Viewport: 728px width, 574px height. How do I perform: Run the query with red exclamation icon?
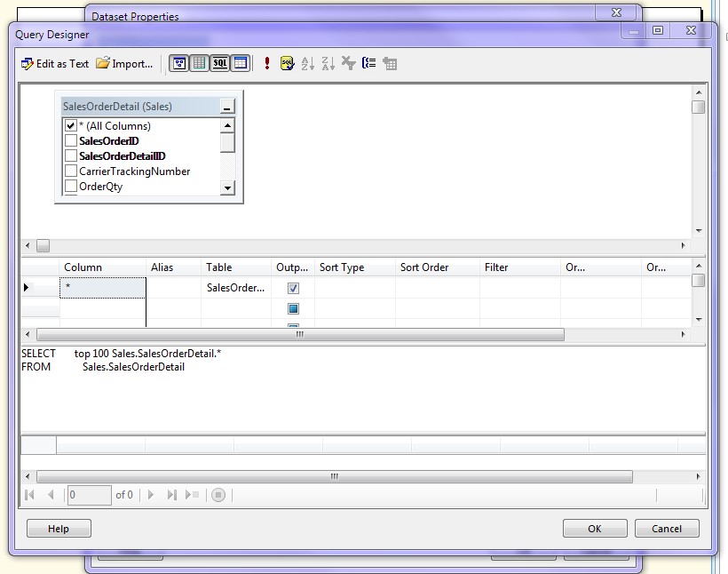tap(267, 63)
